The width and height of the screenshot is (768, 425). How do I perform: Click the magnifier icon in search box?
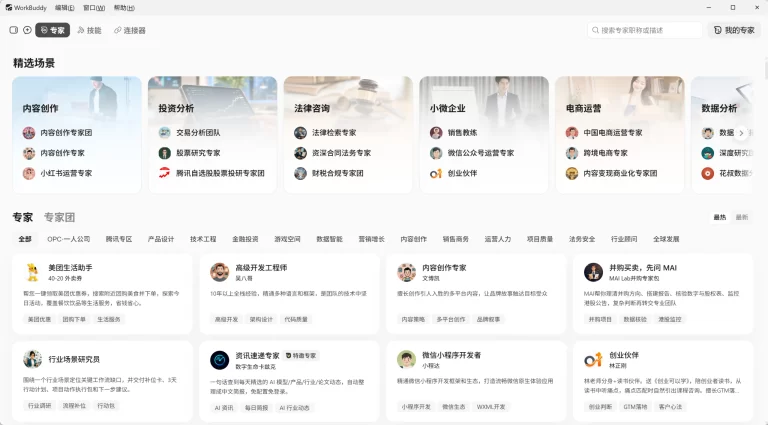pos(595,30)
